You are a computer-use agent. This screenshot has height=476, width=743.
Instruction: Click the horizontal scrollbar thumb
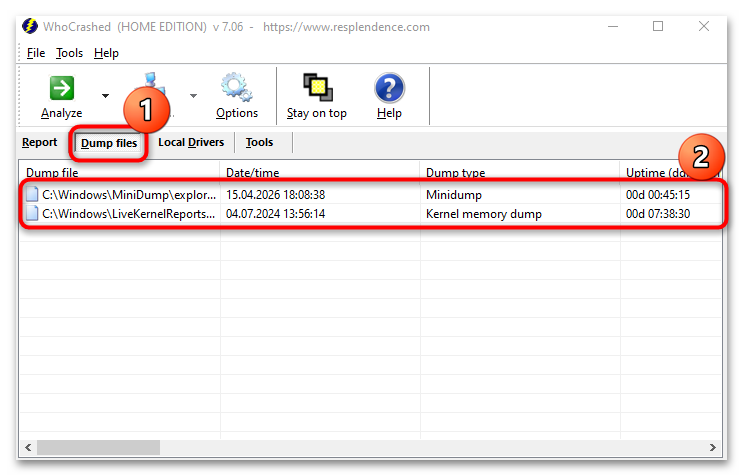tap(99, 447)
